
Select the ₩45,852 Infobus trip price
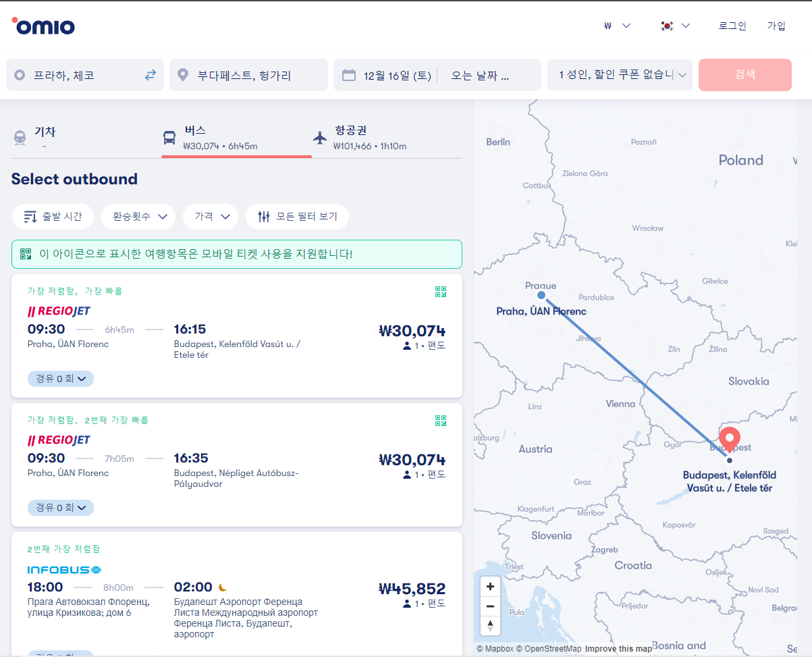[x=412, y=588]
